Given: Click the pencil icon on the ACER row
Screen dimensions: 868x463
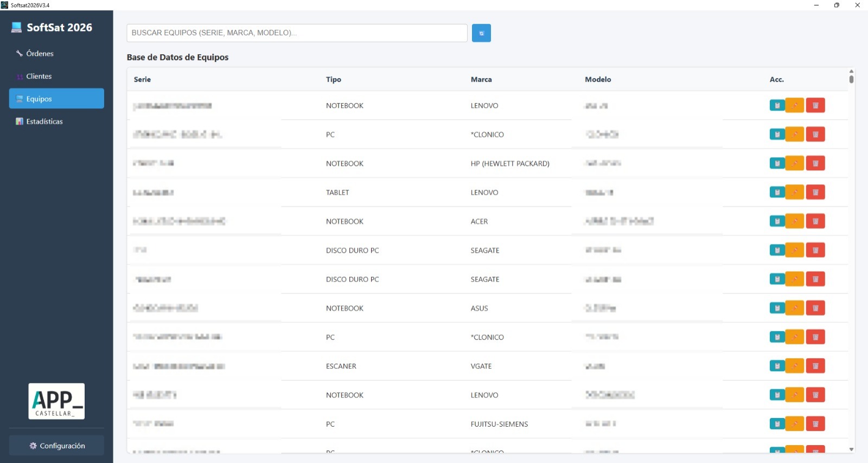Looking at the screenshot, I should point(795,221).
